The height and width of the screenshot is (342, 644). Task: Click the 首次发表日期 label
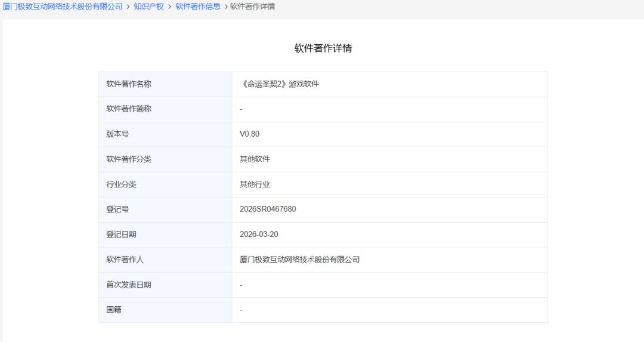(x=129, y=285)
